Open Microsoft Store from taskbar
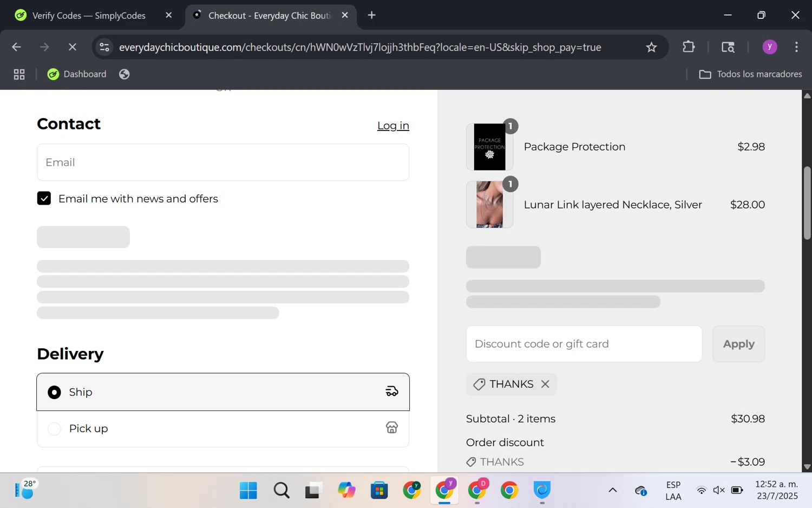812x508 pixels. tap(379, 491)
